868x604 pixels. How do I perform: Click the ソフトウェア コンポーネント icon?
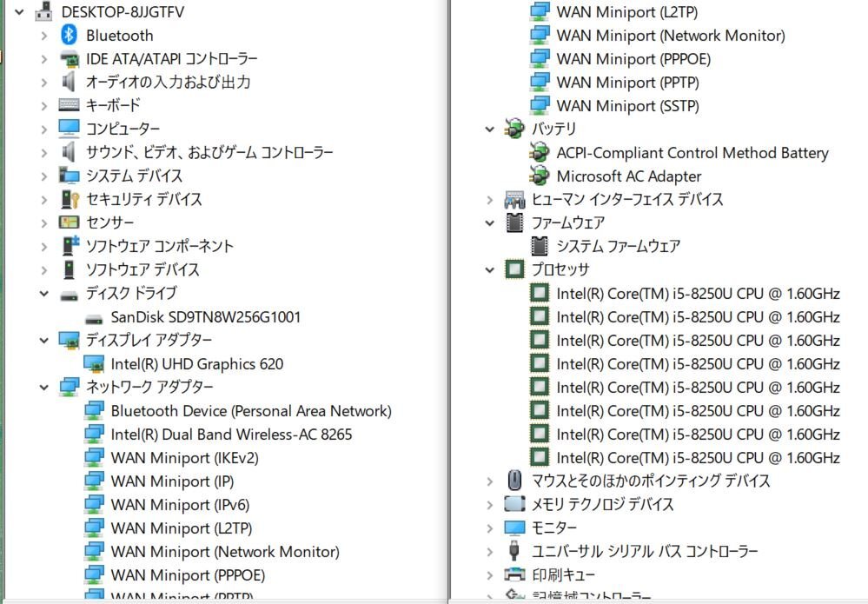click(70, 246)
